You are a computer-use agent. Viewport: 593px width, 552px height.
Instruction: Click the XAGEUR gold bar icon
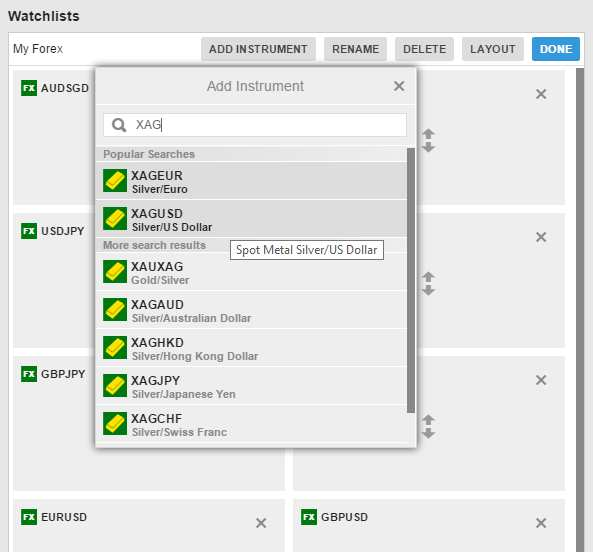point(115,181)
